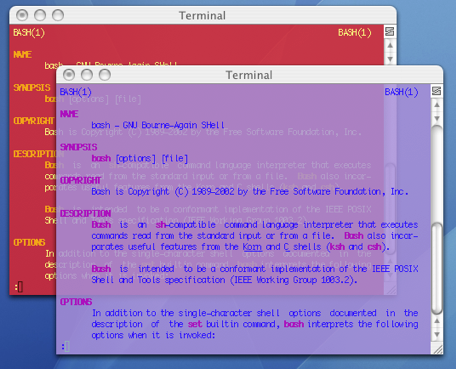456x369 pixels.
Task: Click the scroll-down arrow in back red Terminal window
Action: coord(390,59)
